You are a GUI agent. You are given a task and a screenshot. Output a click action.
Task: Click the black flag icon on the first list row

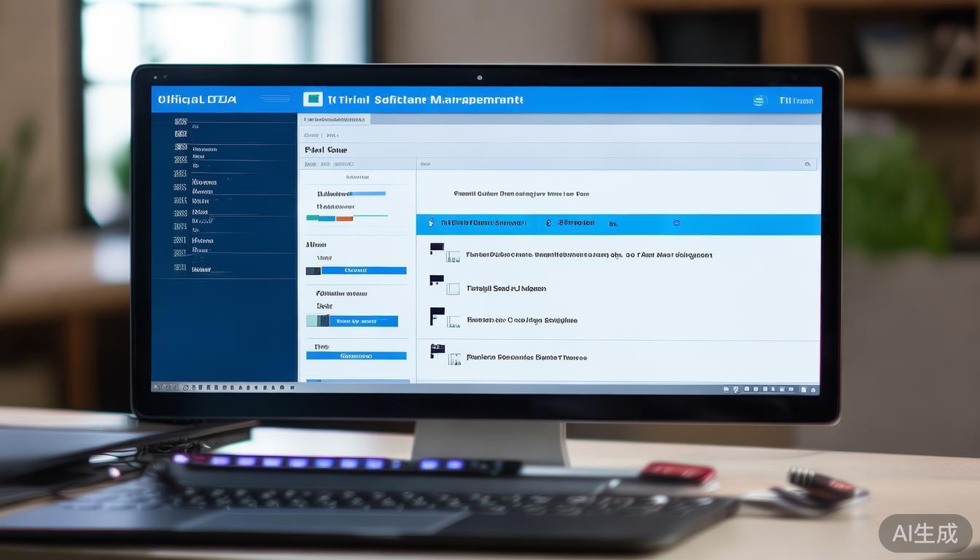pos(437,248)
